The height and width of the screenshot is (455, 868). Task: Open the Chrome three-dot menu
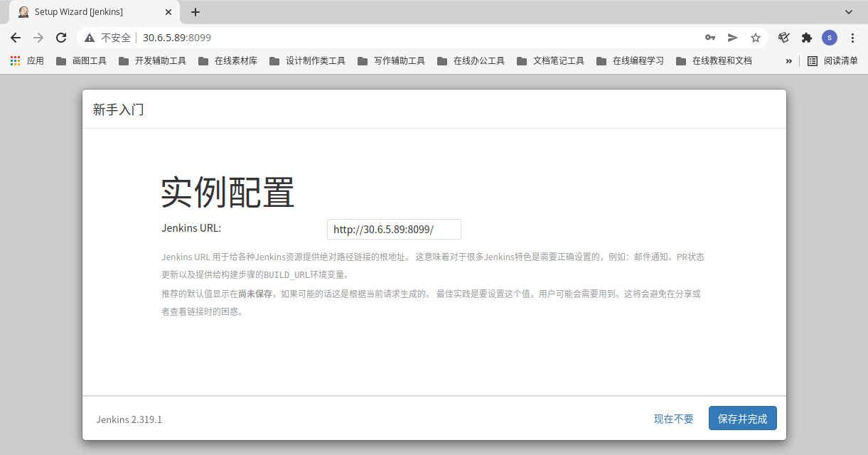pos(852,38)
